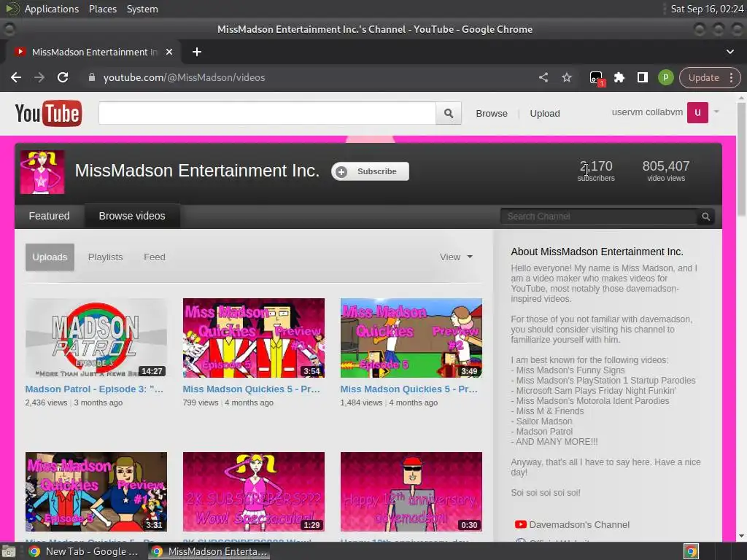Open the Quickies Preview #1 thumbnail
Screen dimensions: 747x560
(96, 491)
